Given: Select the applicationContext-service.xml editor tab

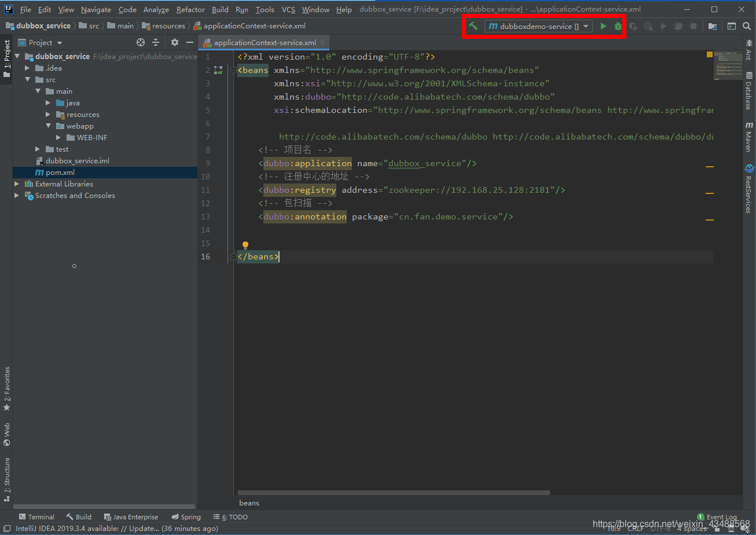Looking at the screenshot, I should point(264,42).
